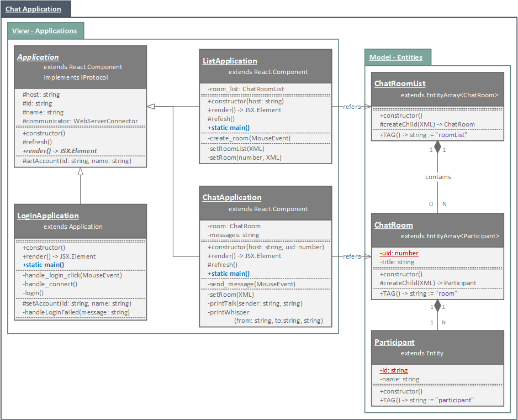Screen dimensions: 518x420
Task: Click the inheritance arrow pointing to Application
Action: 150,106
